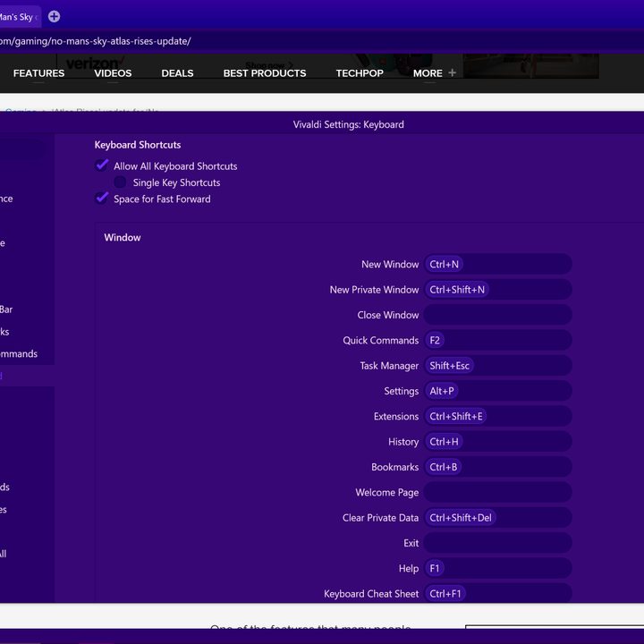
Task: Open VIDEOS menu on website
Action: click(x=113, y=73)
